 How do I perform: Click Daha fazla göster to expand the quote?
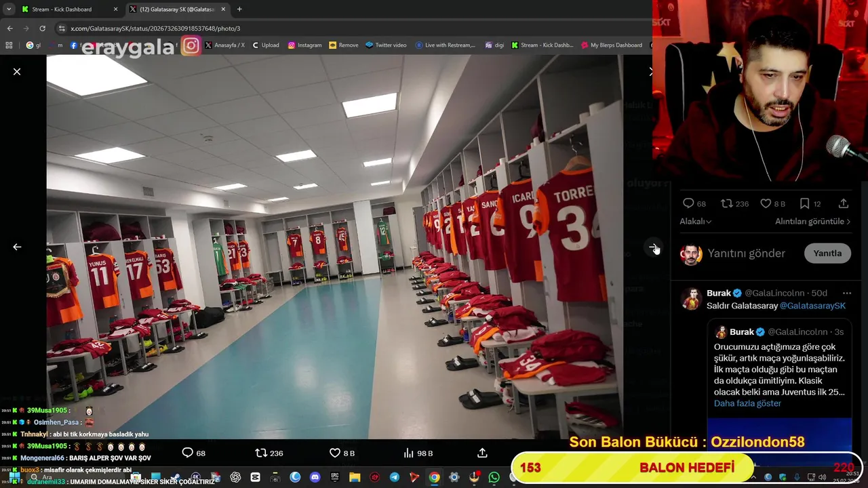coord(747,403)
